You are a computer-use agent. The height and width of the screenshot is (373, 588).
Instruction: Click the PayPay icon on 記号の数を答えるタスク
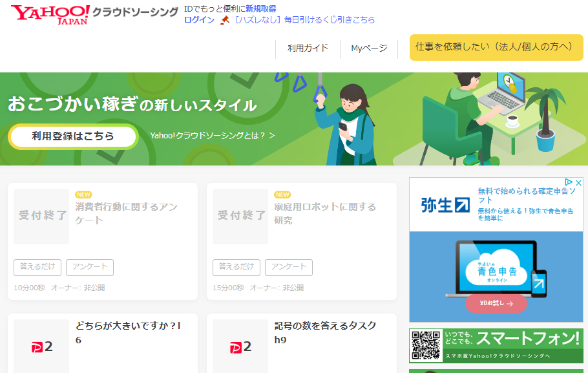click(x=240, y=347)
